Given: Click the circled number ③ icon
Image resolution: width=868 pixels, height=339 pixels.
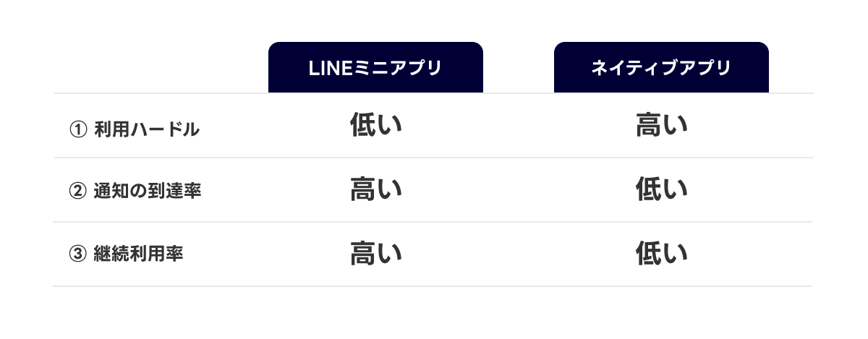Looking at the screenshot, I should point(77,254).
